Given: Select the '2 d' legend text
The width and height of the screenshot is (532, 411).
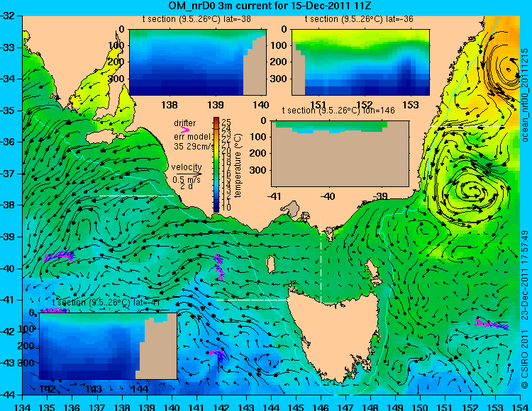Looking at the screenshot, I should (186, 186).
